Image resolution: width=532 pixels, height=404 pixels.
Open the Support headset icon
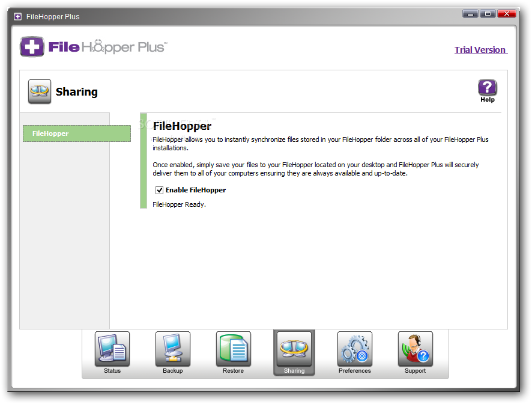coord(416,349)
